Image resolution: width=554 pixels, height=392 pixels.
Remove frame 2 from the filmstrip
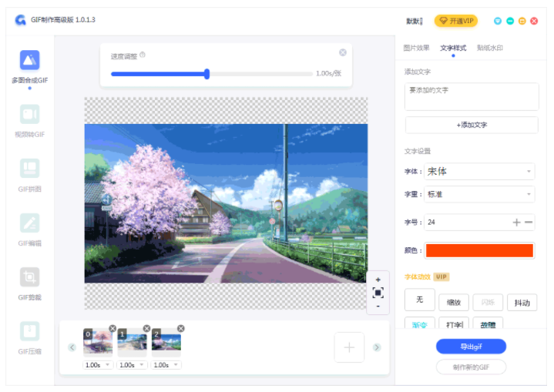[181, 328]
